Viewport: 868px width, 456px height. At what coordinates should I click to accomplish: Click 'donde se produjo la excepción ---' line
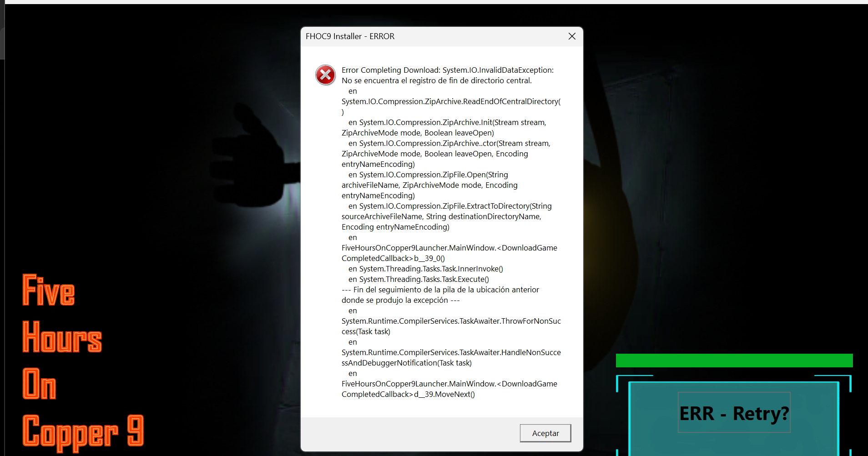click(400, 300)
